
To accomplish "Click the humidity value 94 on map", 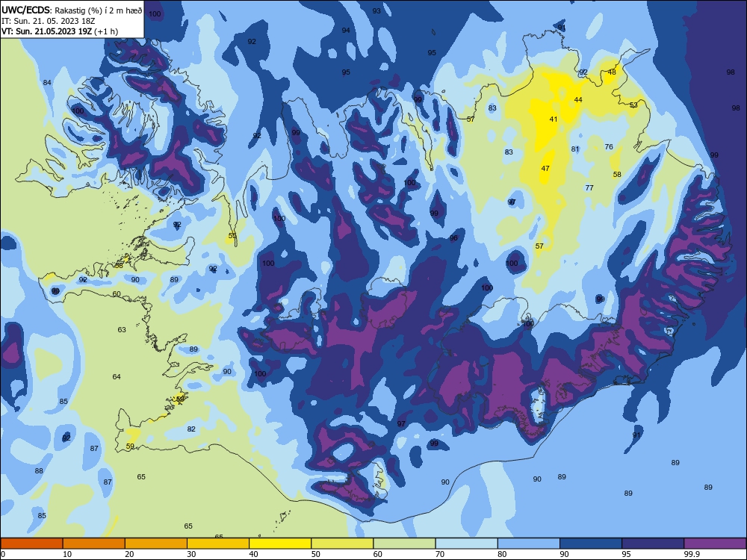I will pyautogui.click(x=346, y=30).
